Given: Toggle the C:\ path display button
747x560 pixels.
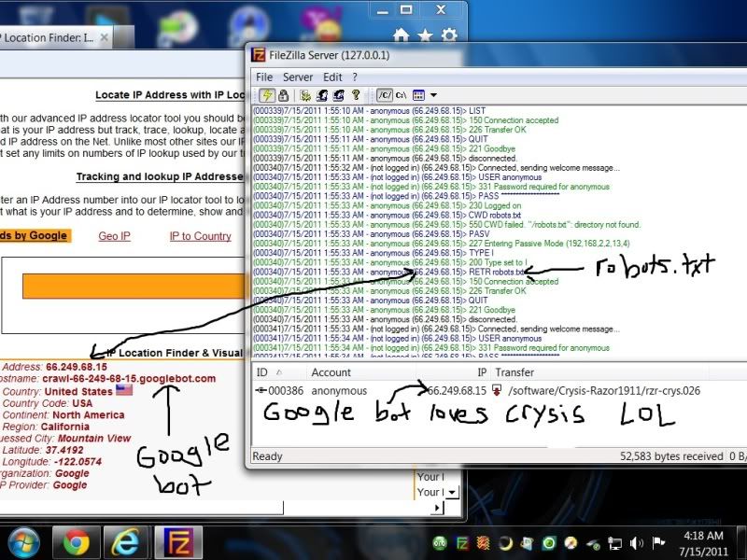Looking at the screenshot, I should click(x=402, y=95).
